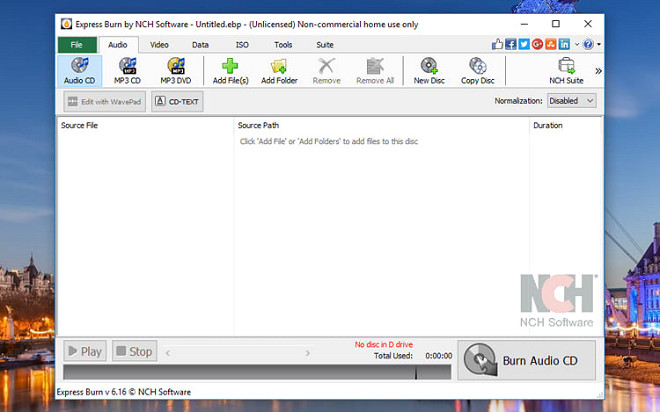Expand the help menu dropdown arrow
Screen dimensions: 660x412
[599, 44]
